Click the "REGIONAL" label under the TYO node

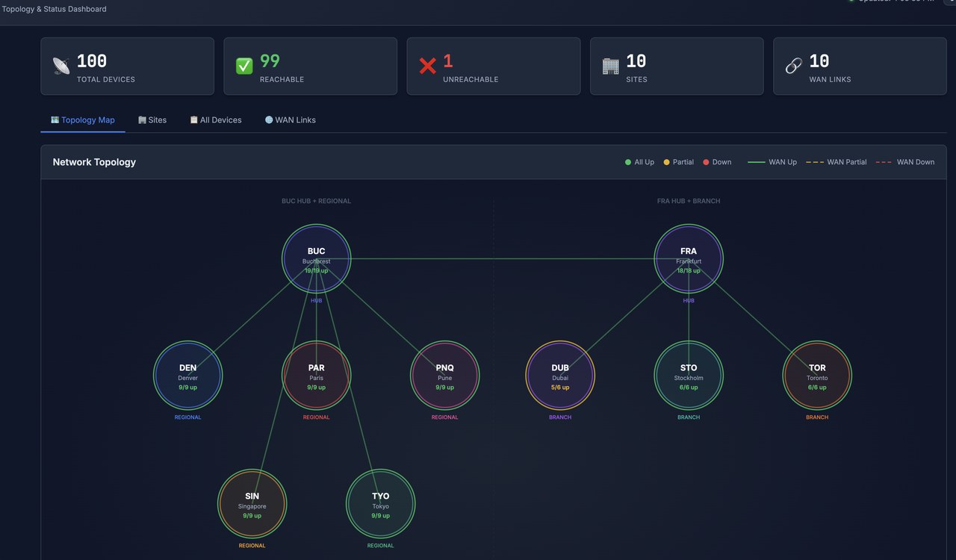click(x=381, y=546)
